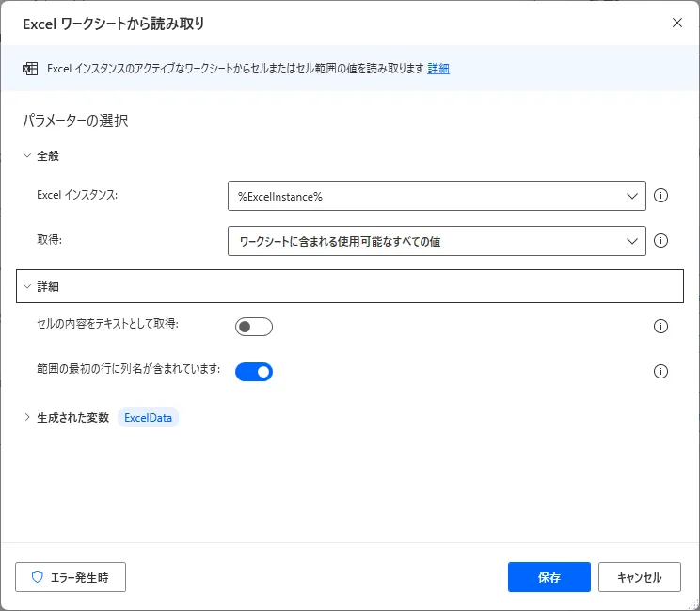Viewport: 700px width, 611px height.
Task: Click the Excel icon in the info banner
Action: (x=30, y=69)
